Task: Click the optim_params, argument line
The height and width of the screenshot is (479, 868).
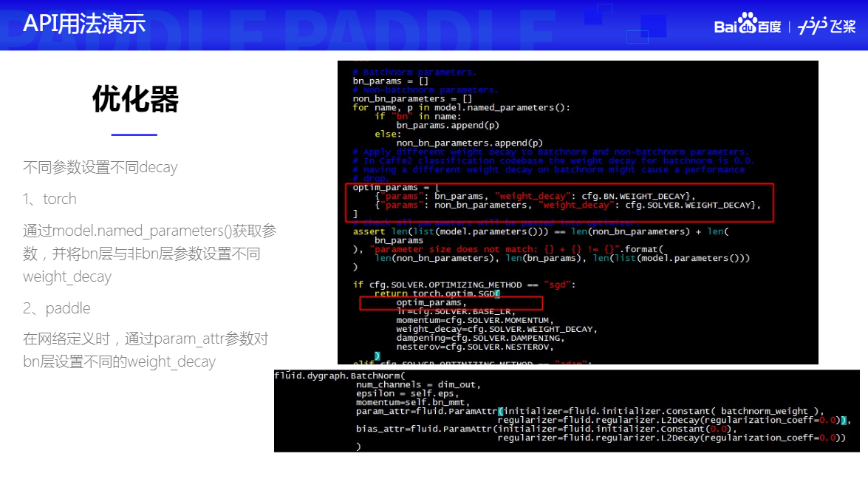Action: pyautogui.click(x=431, y=302)
